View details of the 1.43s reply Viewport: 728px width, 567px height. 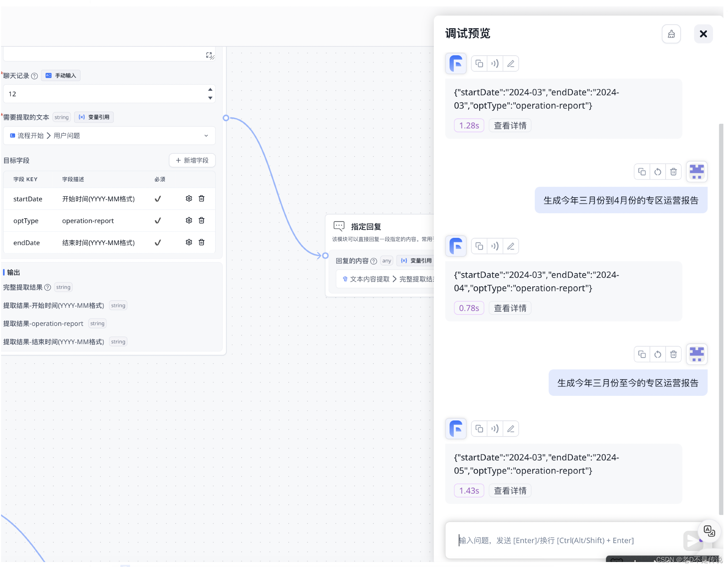pyautogui.click(x=510, y=491)
